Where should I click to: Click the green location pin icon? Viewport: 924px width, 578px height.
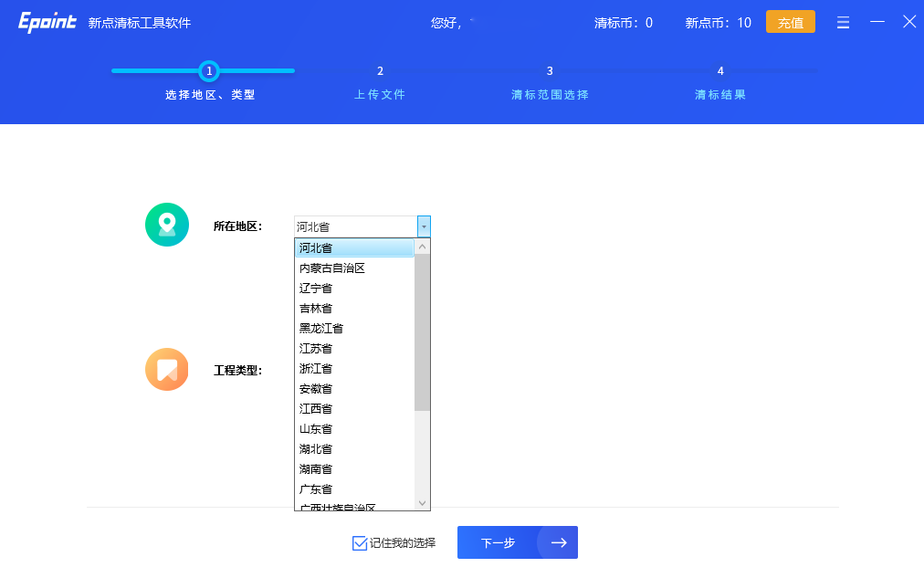167,225
